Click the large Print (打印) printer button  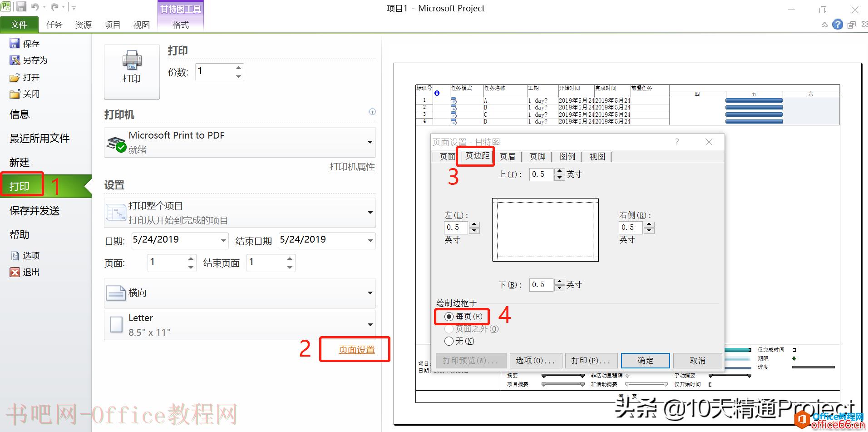[x=132, y=72]
